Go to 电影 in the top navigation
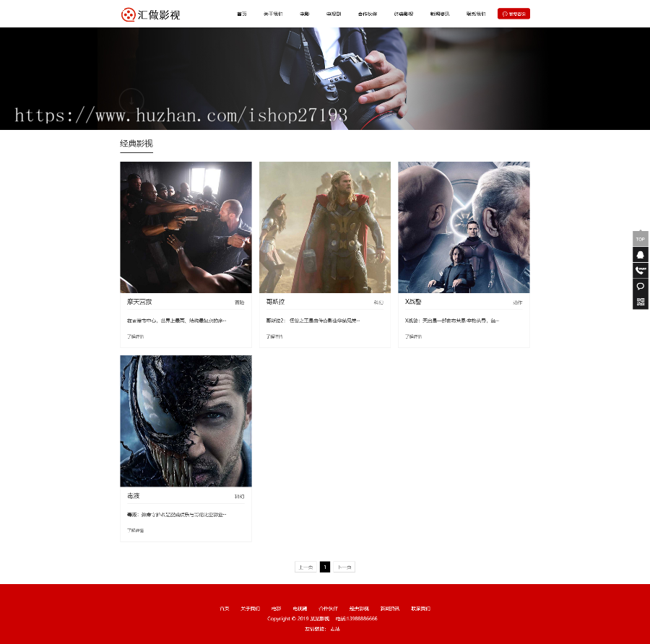This screenshot has height=644, width=650. tap(305, 14)
